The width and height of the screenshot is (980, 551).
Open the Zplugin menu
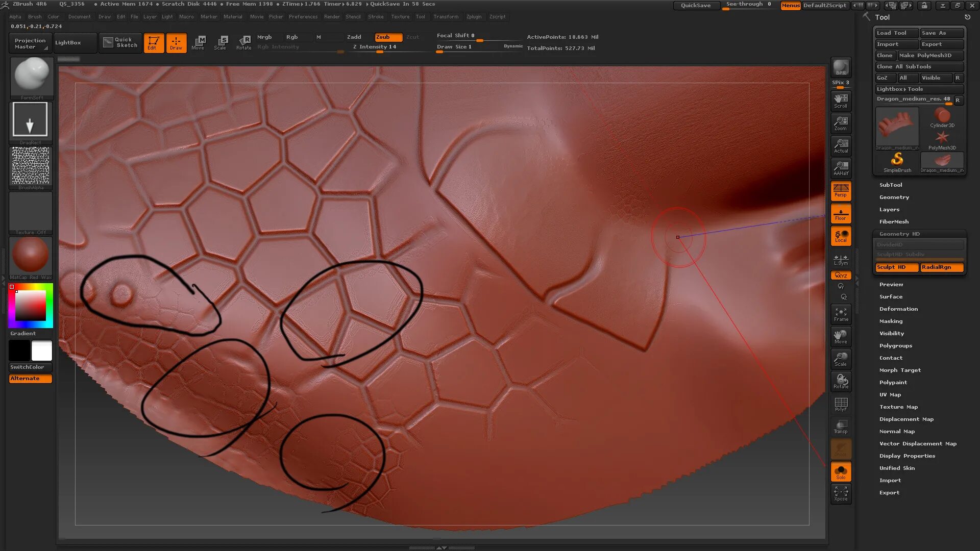pyautogui.click(x=474, y=17)
